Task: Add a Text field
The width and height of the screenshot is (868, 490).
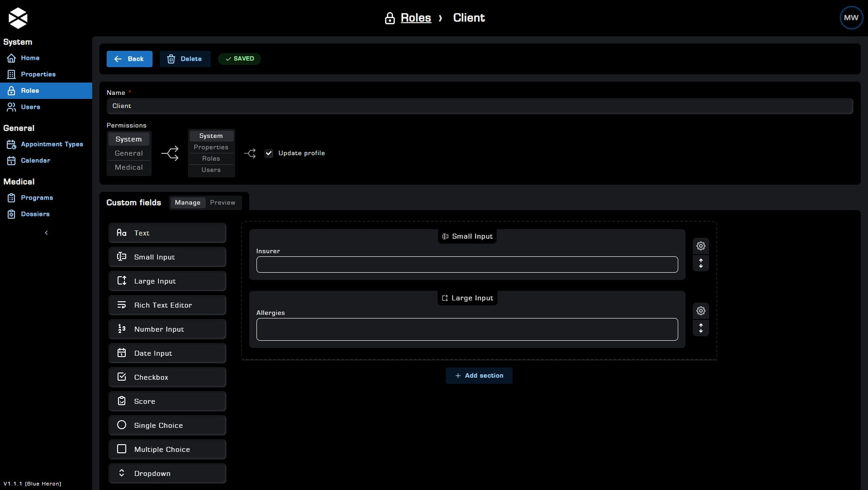Action: (167, 233)
